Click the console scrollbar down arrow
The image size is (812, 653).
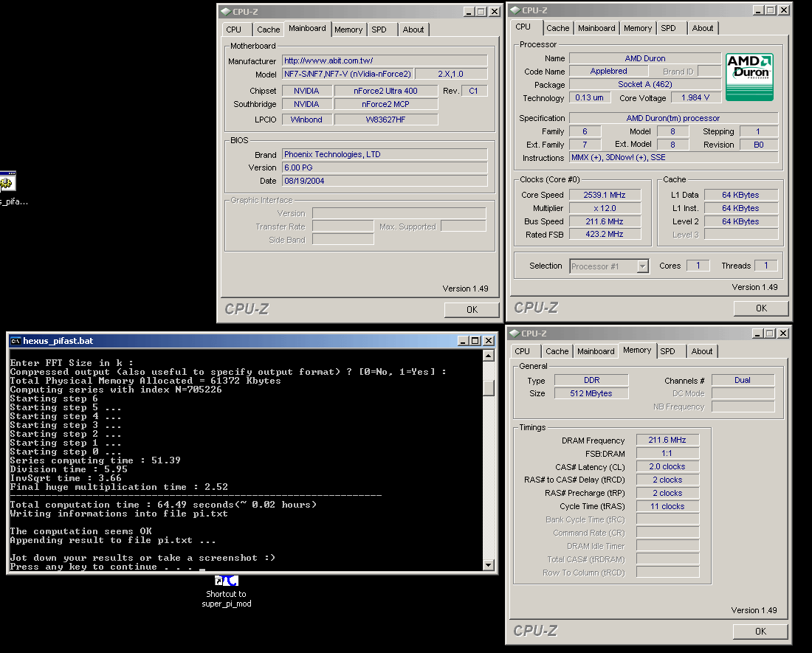pyautogui.click(x=489, y=565)
